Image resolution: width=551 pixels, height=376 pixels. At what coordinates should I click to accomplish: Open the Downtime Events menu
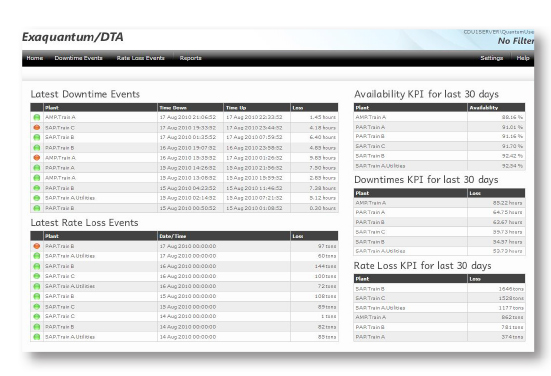tap(78, 58)
